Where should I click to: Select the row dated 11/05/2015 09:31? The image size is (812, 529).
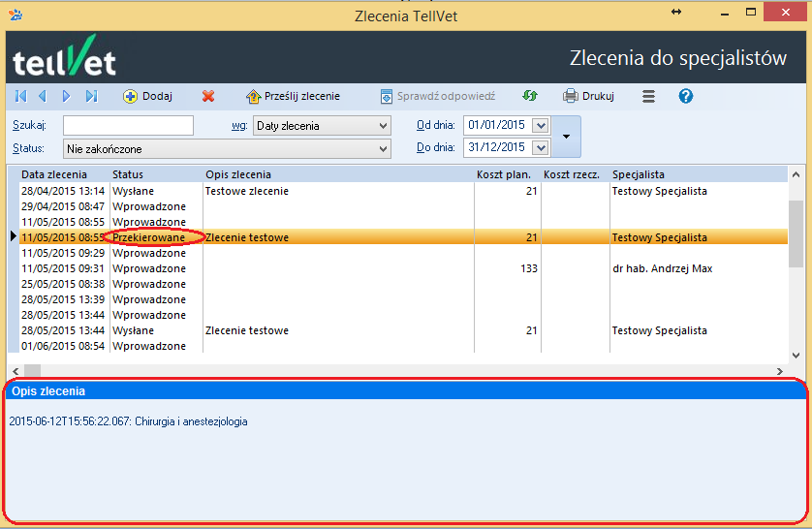click(x=403, y=268)
